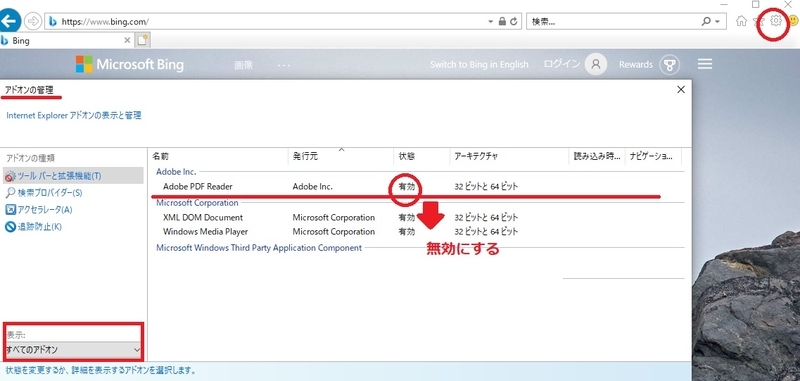The height and width of the screenshot is (381, 800).
Task: Sort by the 名前 column header
Action: pos(218,157)
